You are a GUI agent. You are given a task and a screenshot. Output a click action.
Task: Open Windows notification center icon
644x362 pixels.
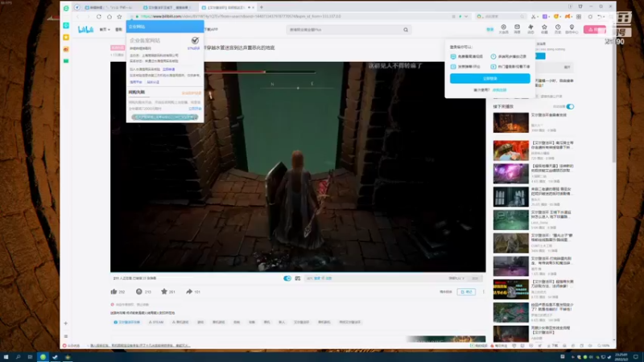click(x=636, y=357)
